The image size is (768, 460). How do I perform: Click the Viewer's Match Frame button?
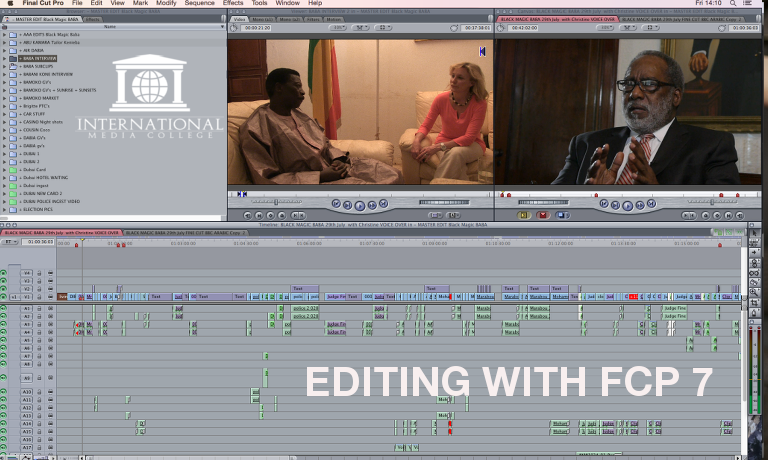pos(248,215)
